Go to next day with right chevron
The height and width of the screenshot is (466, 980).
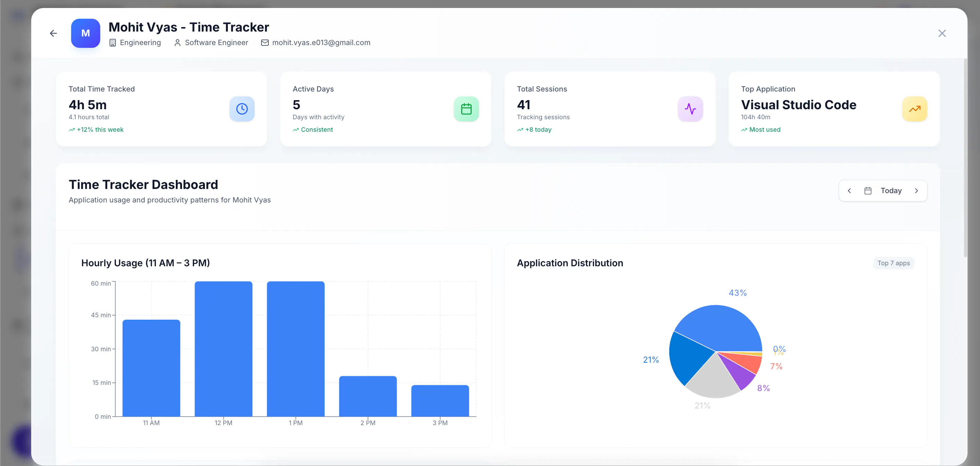coord(917,191)
